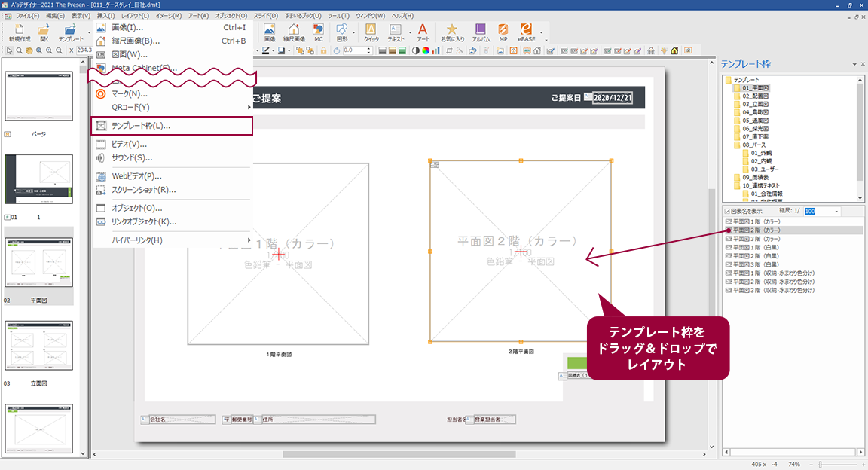Click the 図形 shapes icon
This screenshot has height=470, width=868.
point(341,32)
